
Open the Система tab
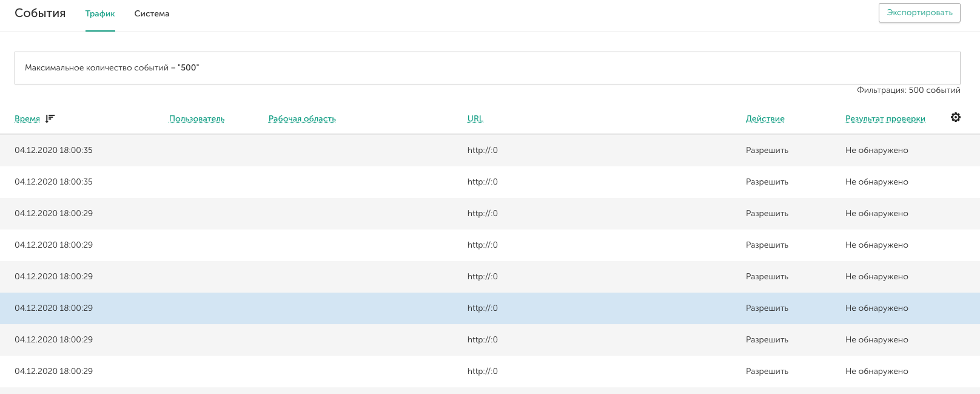click(x=152, y=13)
